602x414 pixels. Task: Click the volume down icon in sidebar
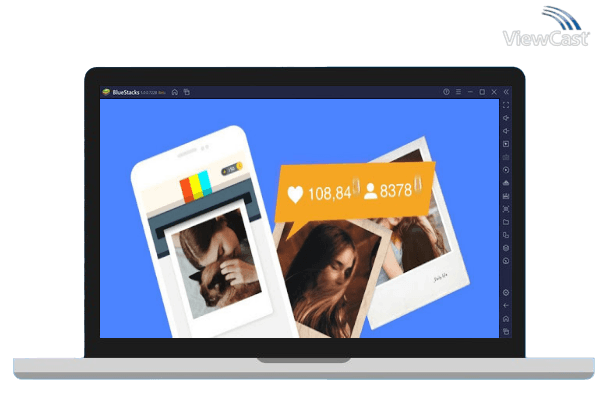pyautogui.click(x=506, y=131)
